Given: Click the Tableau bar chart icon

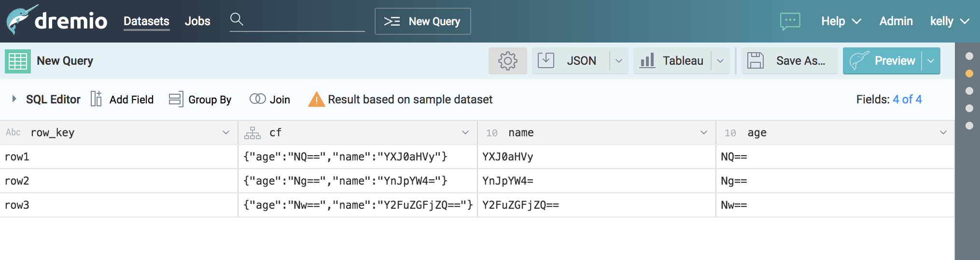Looking at the screenshot, I should pyautogui.click(x=647, y=61).
